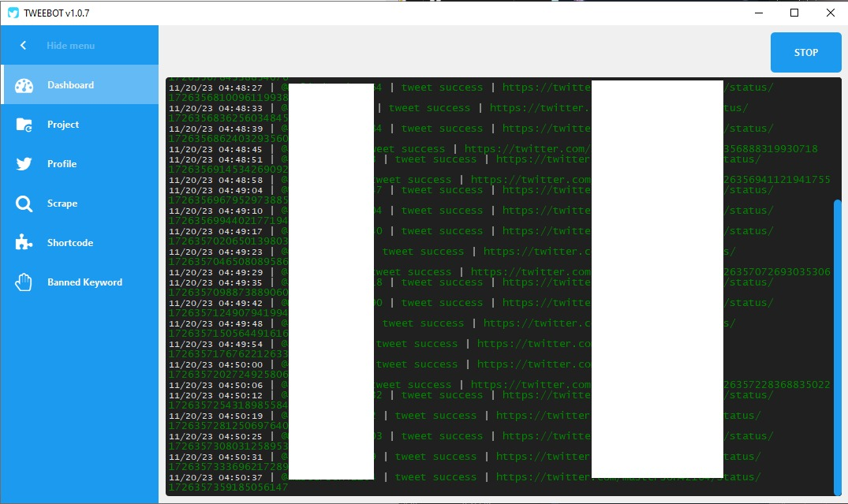Select log timestamp 11/20/23 04:49:42

216,304
